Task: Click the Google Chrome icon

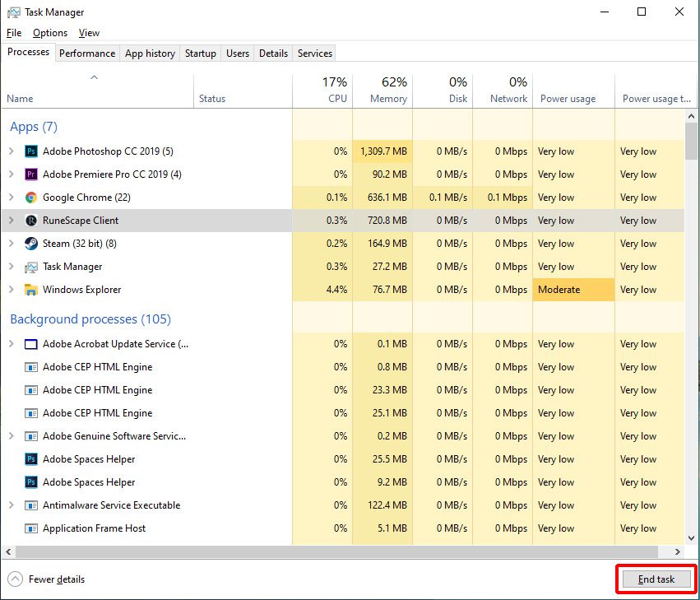Action: [x=30, y=198]
